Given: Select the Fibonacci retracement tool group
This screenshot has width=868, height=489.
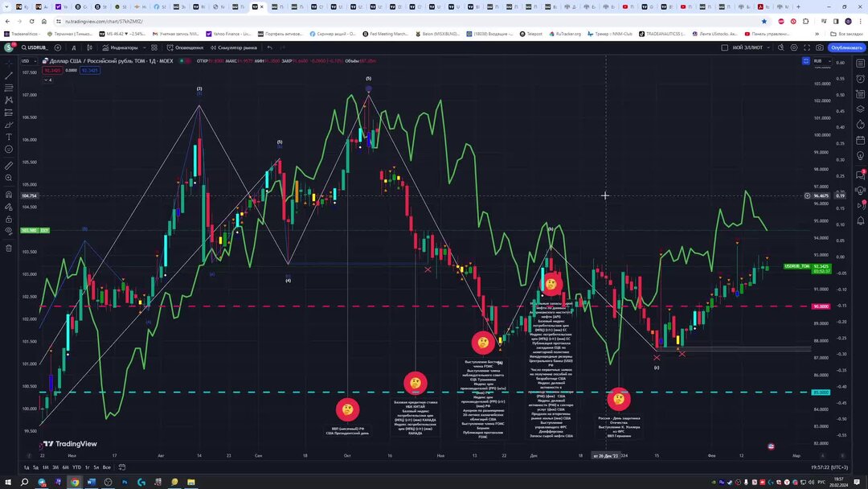Looking at the screenshot, I should tap(8, 88).
